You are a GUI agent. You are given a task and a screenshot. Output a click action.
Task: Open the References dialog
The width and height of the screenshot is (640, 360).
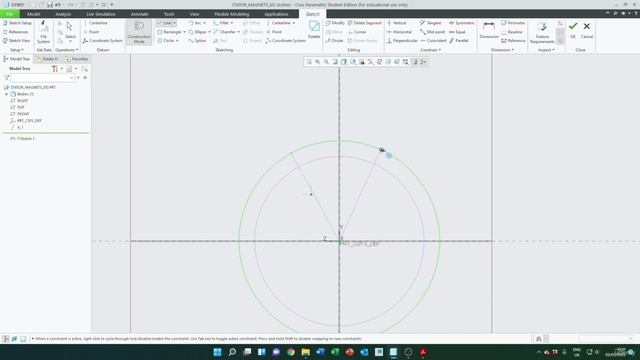click(16, 32)
